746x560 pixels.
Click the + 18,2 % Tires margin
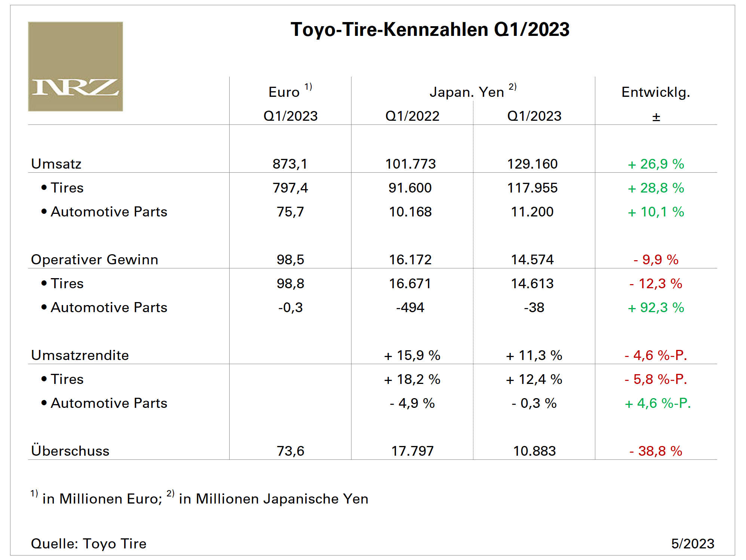(412, 379)
